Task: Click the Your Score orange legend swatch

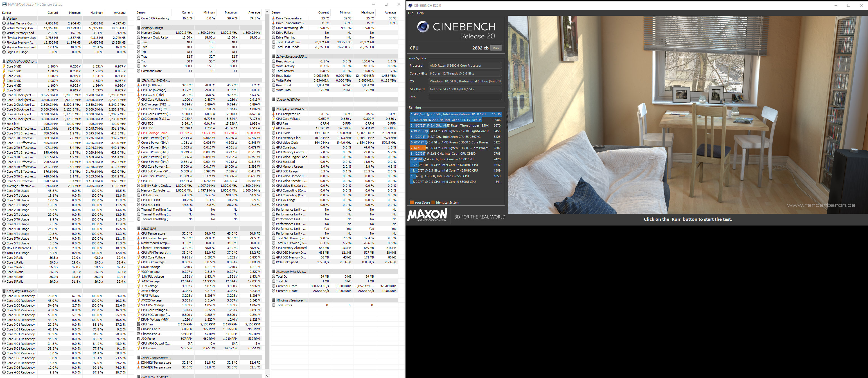Action: pos(411,202)
